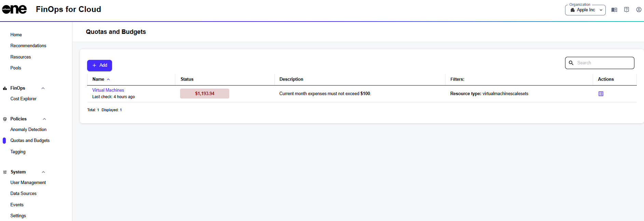This screenshot has height=221, width=644.
Task: Click the constraint details icon under Actions
Action: click(601, 94)
